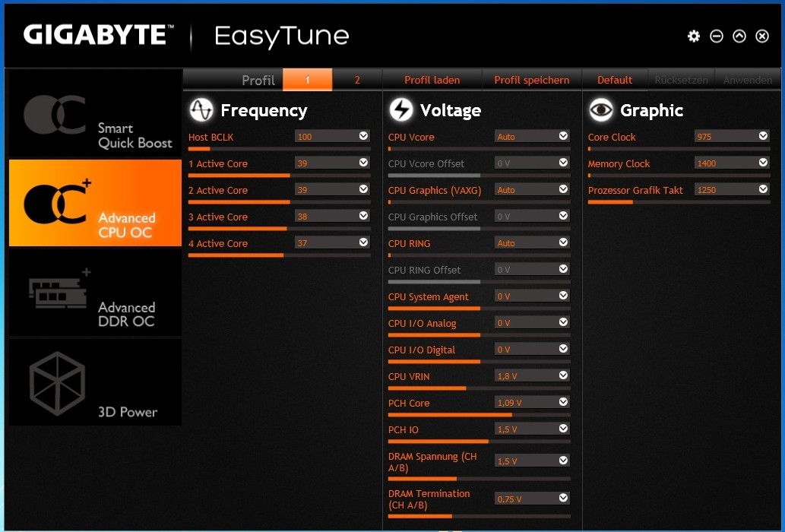Open the CPU VRIN dropdown

pos(563,375)
